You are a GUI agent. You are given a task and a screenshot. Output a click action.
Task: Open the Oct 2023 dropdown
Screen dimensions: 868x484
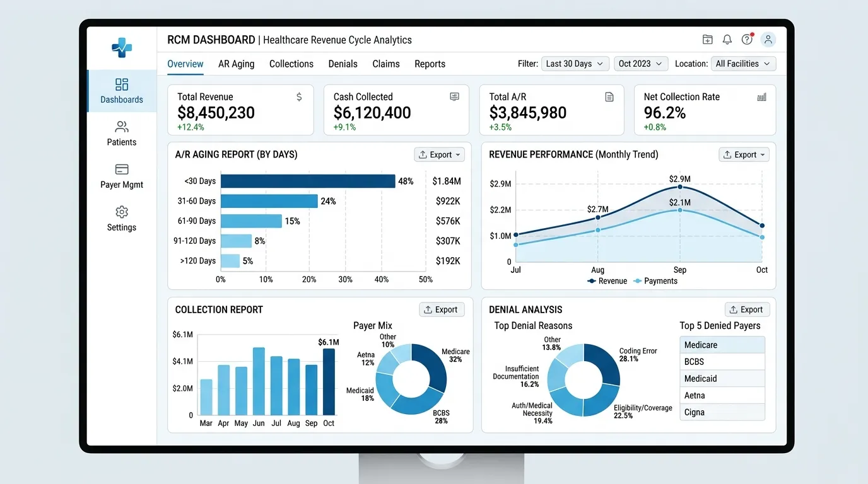640,64
